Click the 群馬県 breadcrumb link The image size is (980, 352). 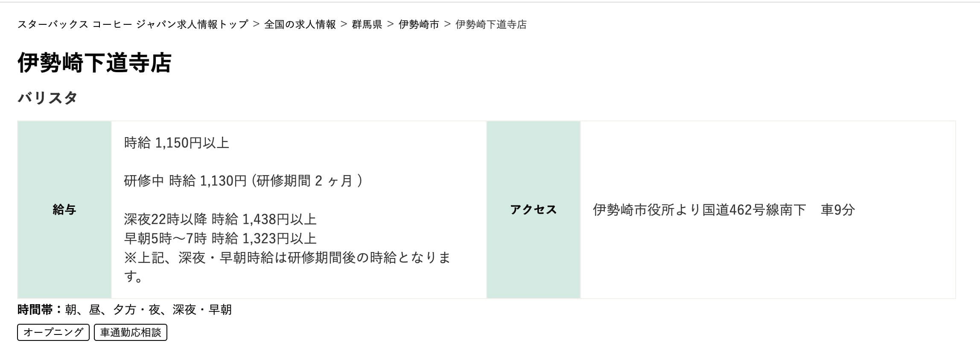(367, 24)
